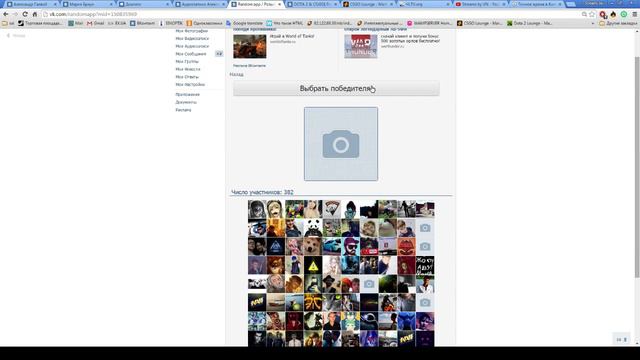Open Мои Новости in sidebar
640x360 pixels.
[188, 69]
